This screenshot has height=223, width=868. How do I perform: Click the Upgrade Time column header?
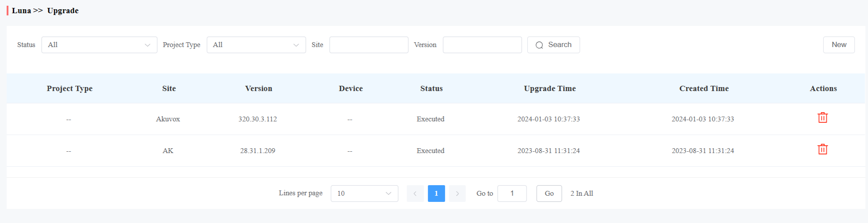point(550,88)
